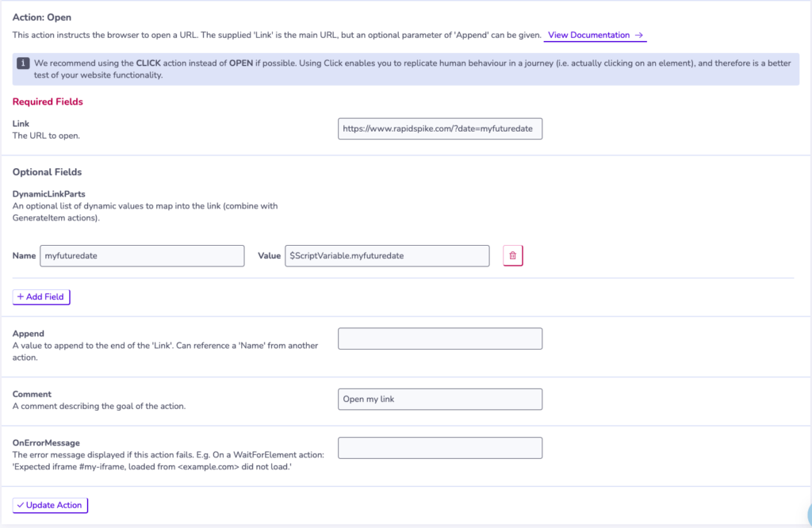The width and height of the screenshot is (812, 528).
Task: Delete the myfuturedate dynamic link part
Action: click(x=513, y=256)
